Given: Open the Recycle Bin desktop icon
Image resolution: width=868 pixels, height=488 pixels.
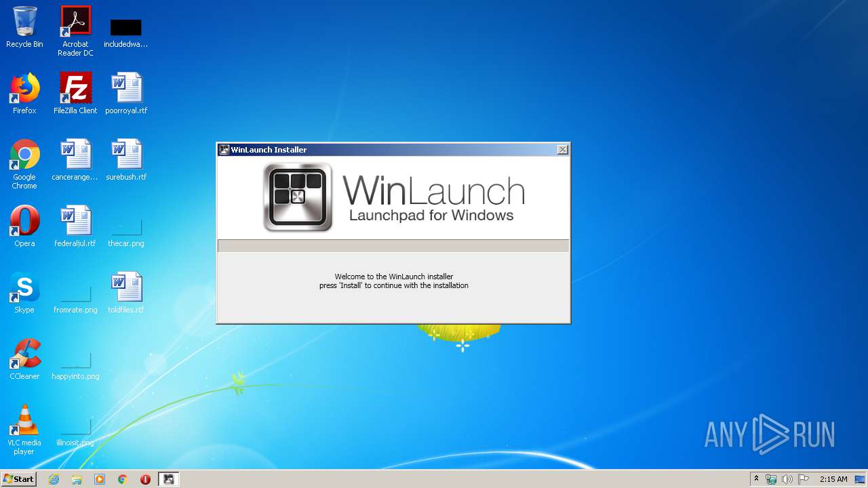Looking at the screenshot, I should pyautogui.click(x=24, y=27).
